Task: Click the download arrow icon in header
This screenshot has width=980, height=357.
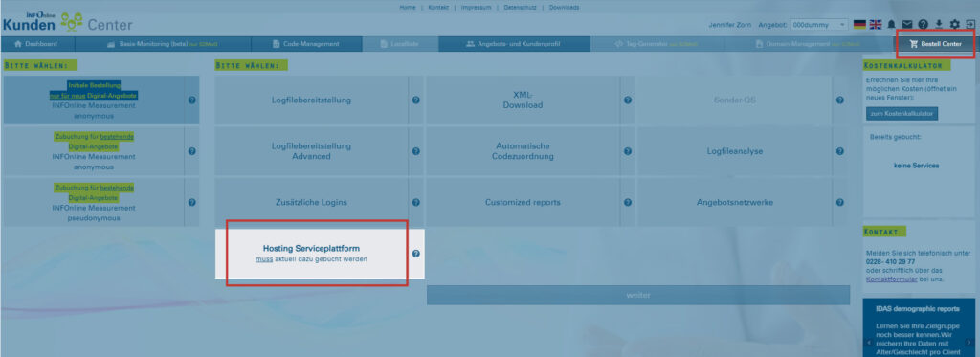Action: [x=939, y=24]
